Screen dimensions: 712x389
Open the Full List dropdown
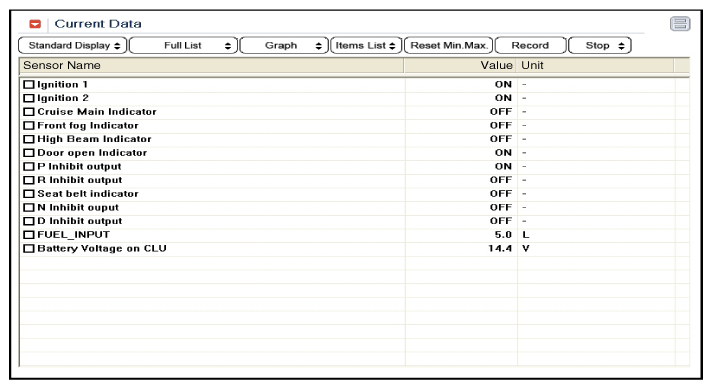coord(183,45)
